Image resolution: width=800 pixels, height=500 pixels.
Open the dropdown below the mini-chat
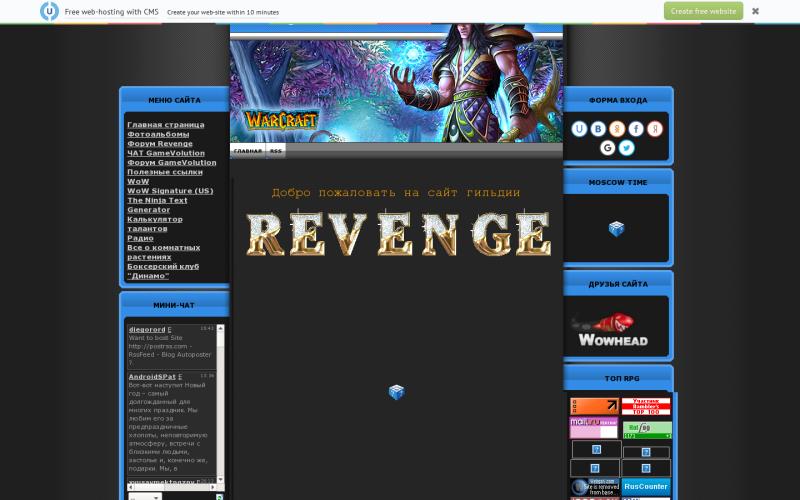145,496
